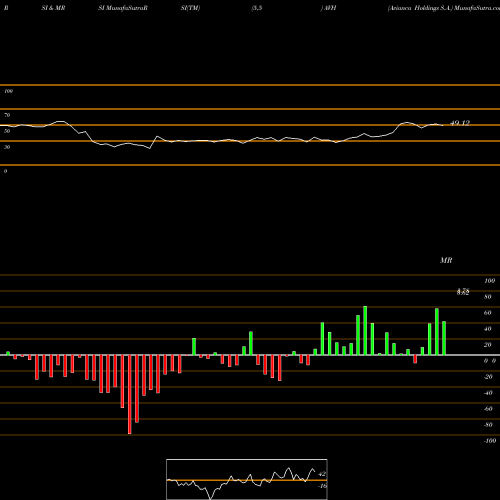Click the MR axis label -80

pos(488,425)
